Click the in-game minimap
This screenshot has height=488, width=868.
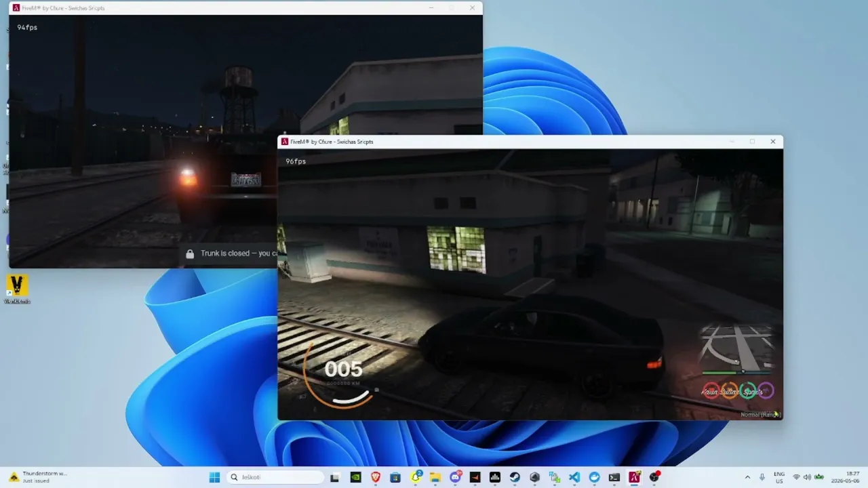coord(737,346)
